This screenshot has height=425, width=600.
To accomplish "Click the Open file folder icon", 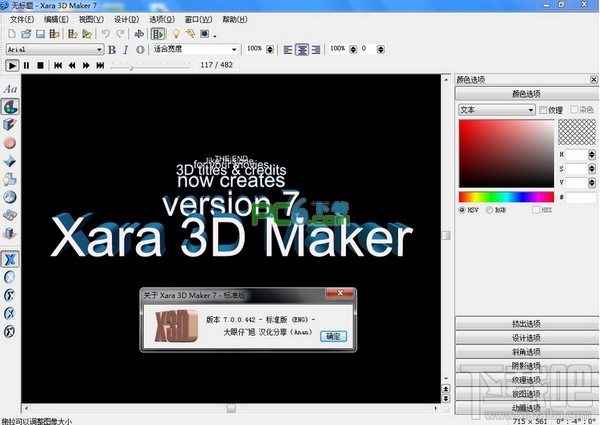I will pyautogui.click(x=26, y=34).
